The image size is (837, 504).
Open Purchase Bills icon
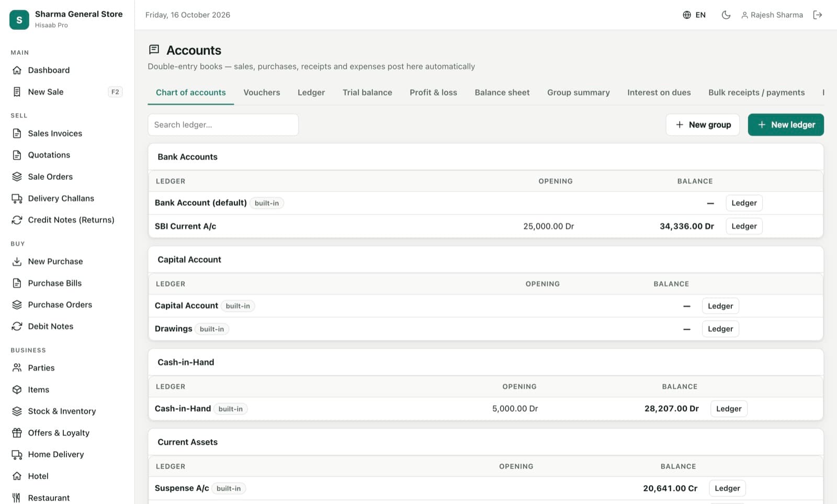pos(17,283)
